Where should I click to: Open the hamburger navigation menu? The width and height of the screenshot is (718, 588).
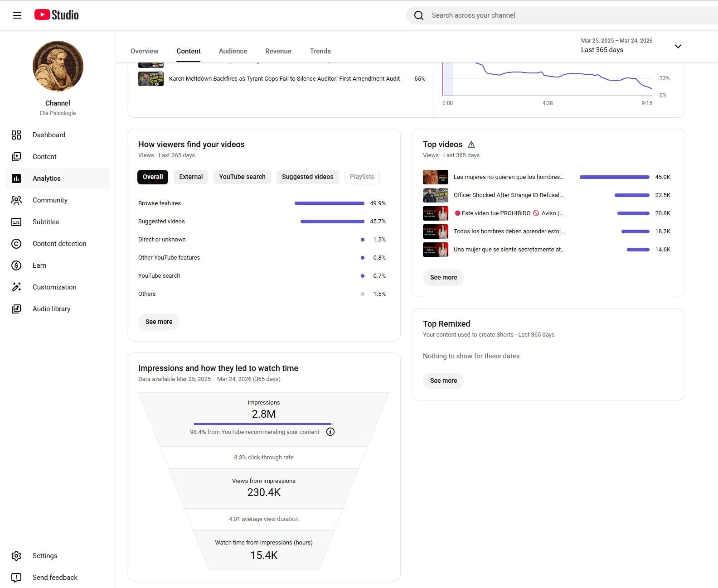tap(17, 15)
